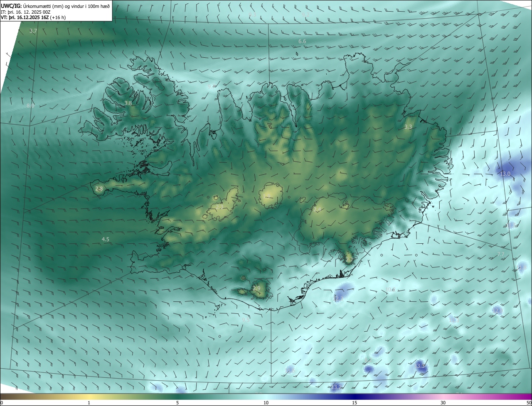532x406 pixels.
Task: Click the 13.0 value label
Action: coord(505,174)
